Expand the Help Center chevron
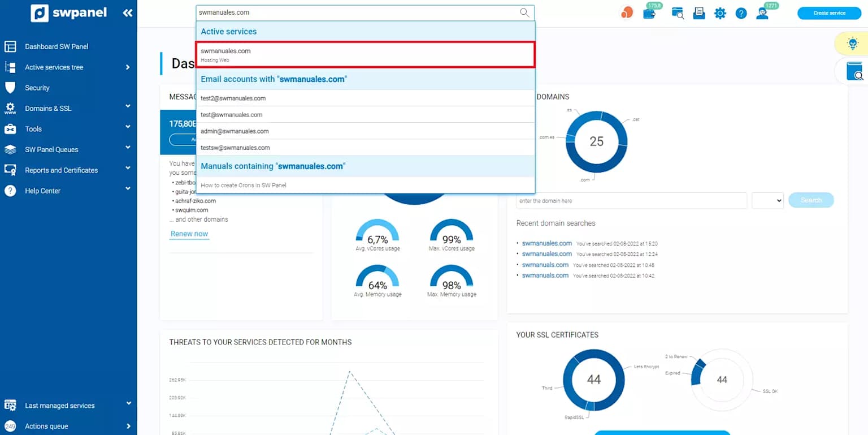 click(x=128, y=188)
